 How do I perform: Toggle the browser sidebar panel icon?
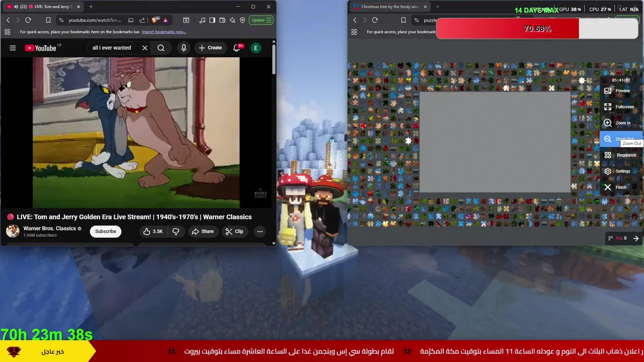(x=212, y=20)
